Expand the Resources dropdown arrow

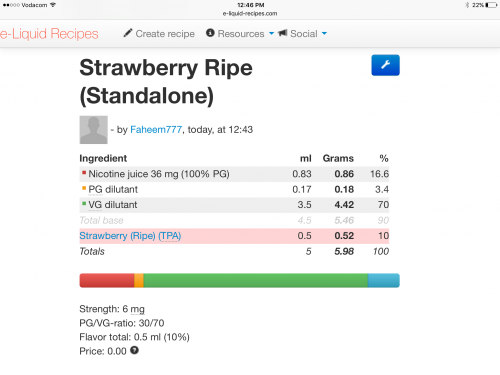tap(271, 33)
